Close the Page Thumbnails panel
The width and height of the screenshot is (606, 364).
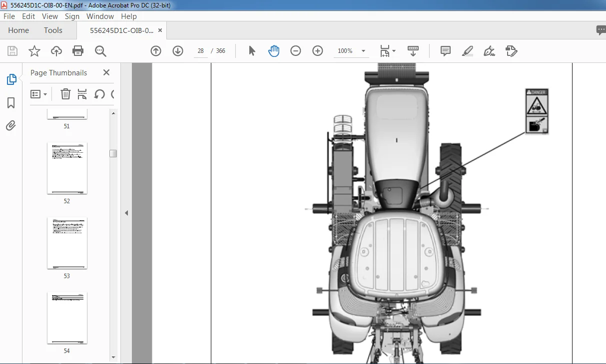coord(106,72)
